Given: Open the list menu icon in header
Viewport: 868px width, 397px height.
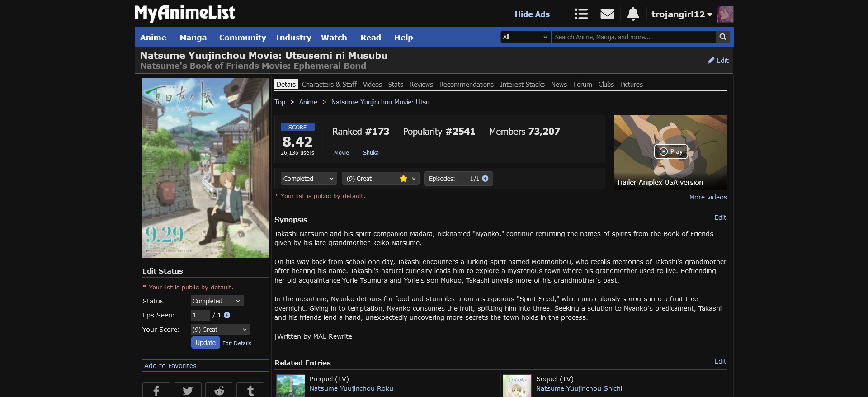Looking at the screenshot, I should pos(581,14).
